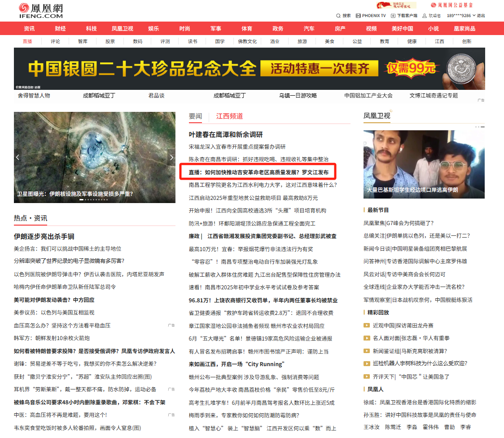Select the 直播 sub-navigation link
The width and height of the screenshot is (504, 438).
coord(28,41)
